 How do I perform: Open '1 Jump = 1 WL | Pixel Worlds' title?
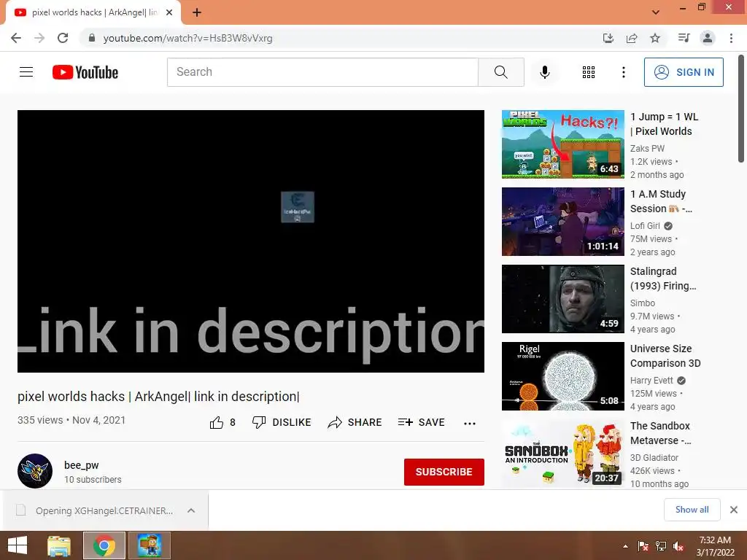click(x=664, y=124)
